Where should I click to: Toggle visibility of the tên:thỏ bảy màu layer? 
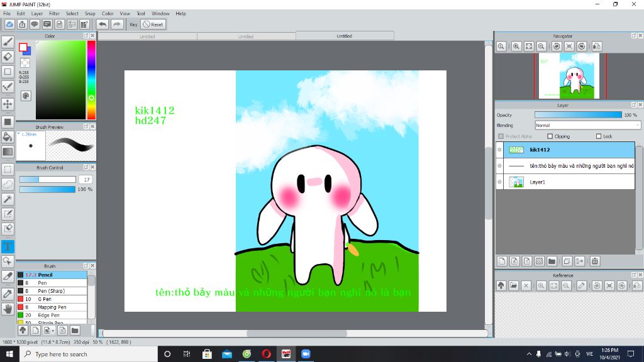[x=499, y=166]
